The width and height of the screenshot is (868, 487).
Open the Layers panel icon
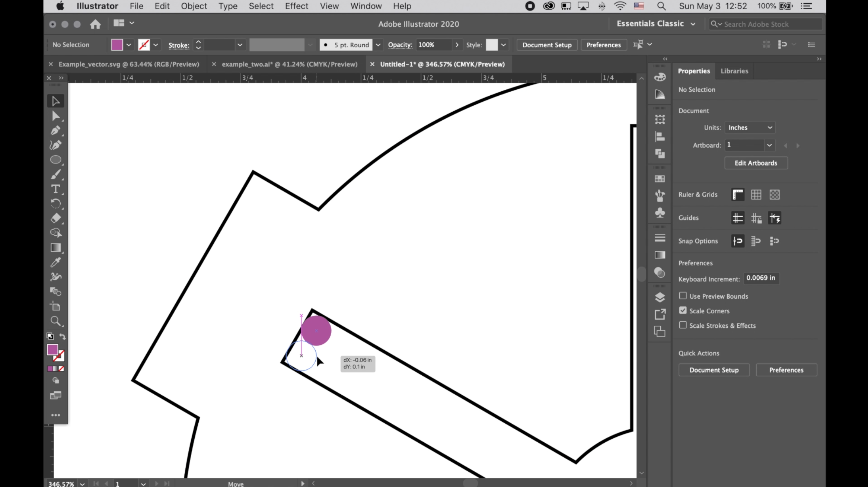pyautogui.click(x=660, y=297)
